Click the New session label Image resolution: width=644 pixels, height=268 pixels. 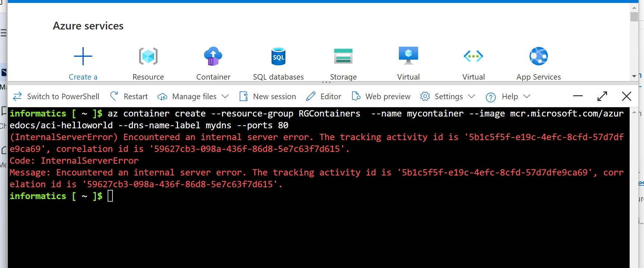(274, 97)
